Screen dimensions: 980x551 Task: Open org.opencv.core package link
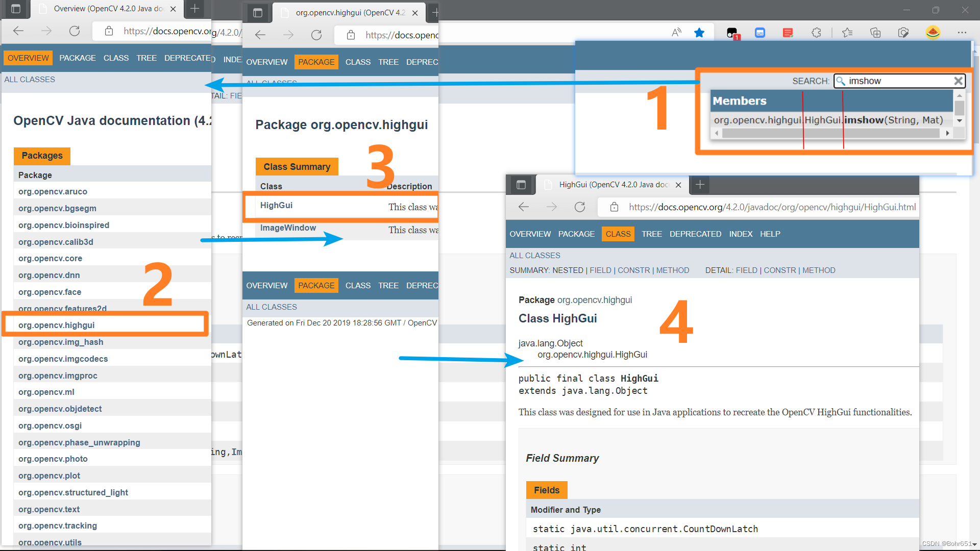50,258
